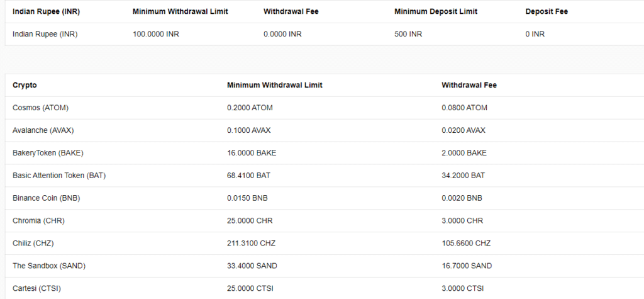This screenshot has width=644, height=299.
Task: Select the '500 INR' deposit limit value
Action: point(408,34)
